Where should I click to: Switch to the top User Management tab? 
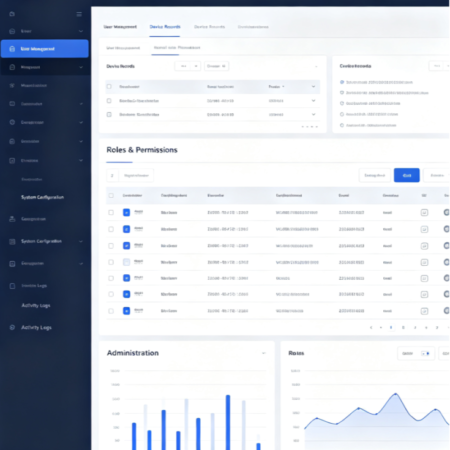click(x=120, y=27)
